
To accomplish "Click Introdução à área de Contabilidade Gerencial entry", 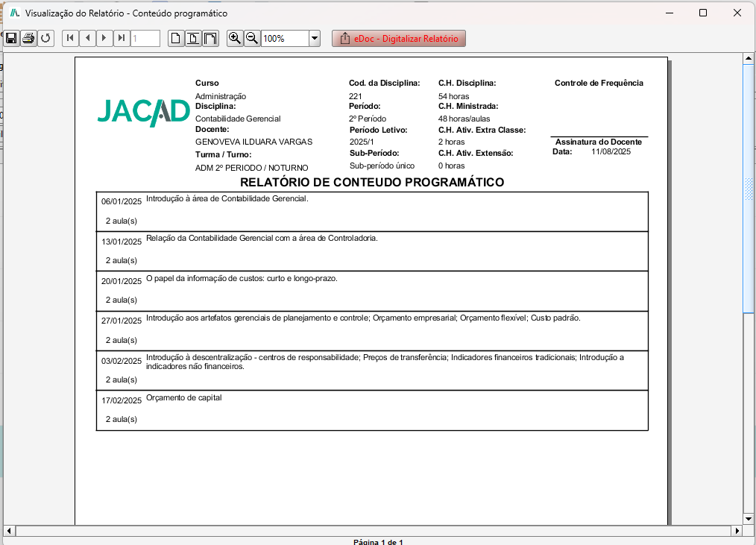I will pos(227,199).
